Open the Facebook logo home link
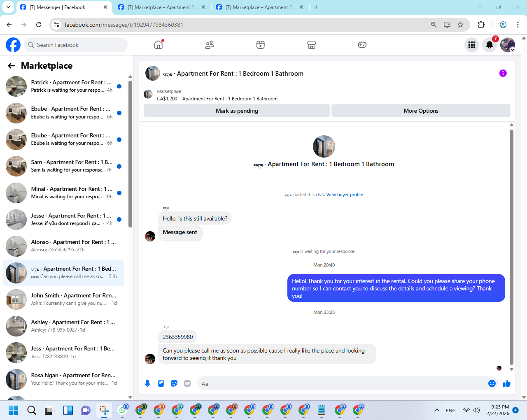The height and width of the screenshot is (420, 527). [13, 45]
